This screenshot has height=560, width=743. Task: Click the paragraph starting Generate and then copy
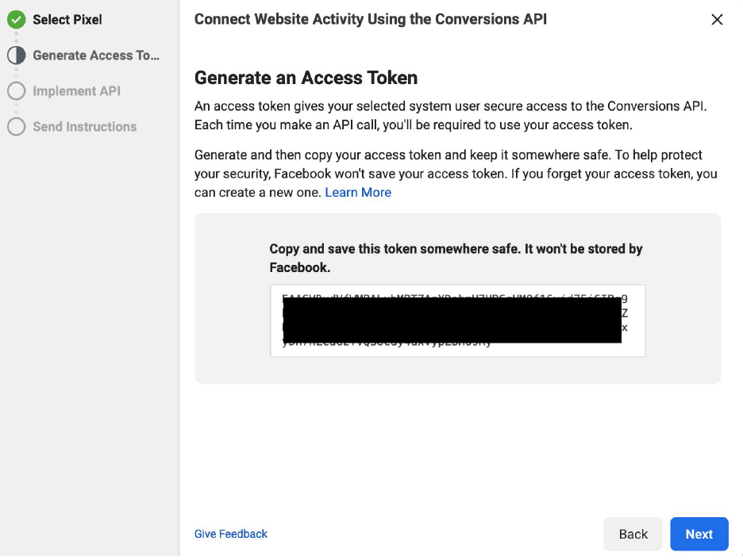coord(456,173)
